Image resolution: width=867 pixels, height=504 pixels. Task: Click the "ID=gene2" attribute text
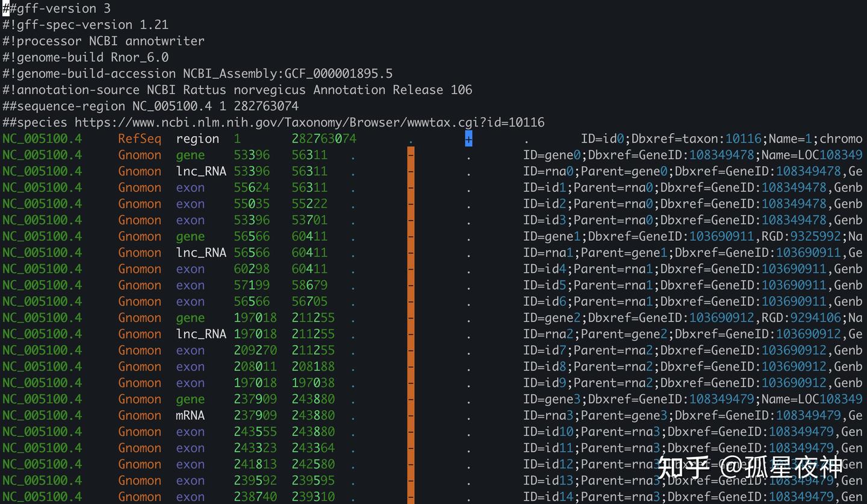pos(552,317)
